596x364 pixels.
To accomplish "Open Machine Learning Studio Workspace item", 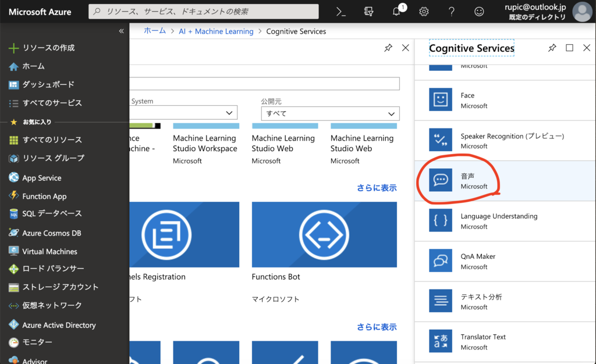I will (205, 144).
